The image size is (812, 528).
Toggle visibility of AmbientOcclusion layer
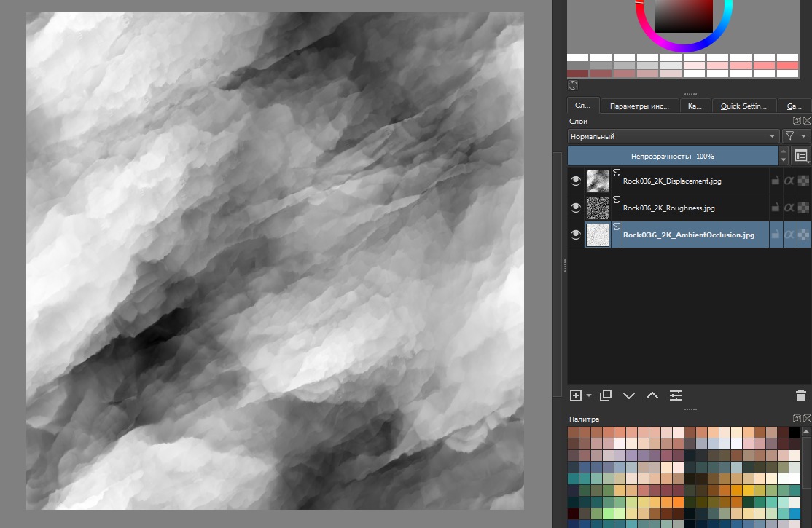click(x=576, y=235)
